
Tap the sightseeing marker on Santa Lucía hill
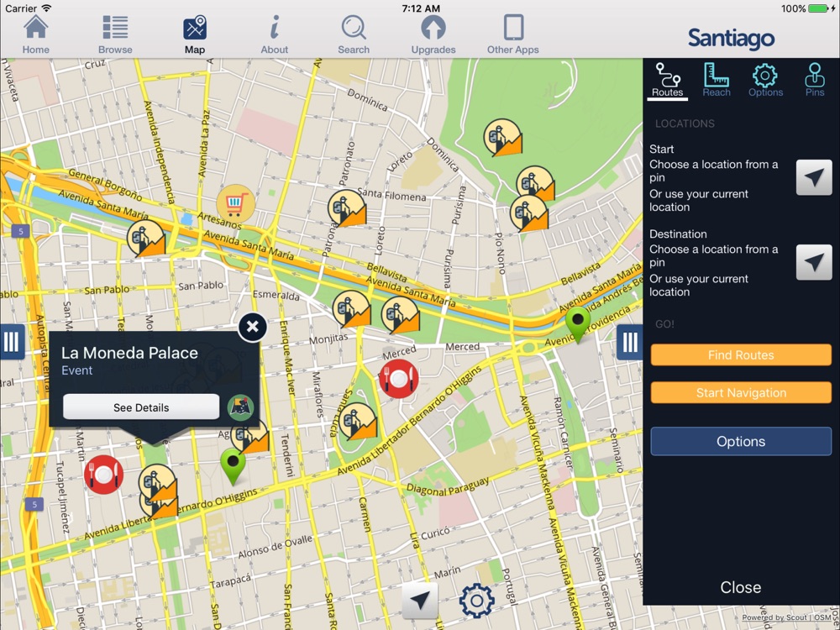pyautogui.click(x=357, y=421)
